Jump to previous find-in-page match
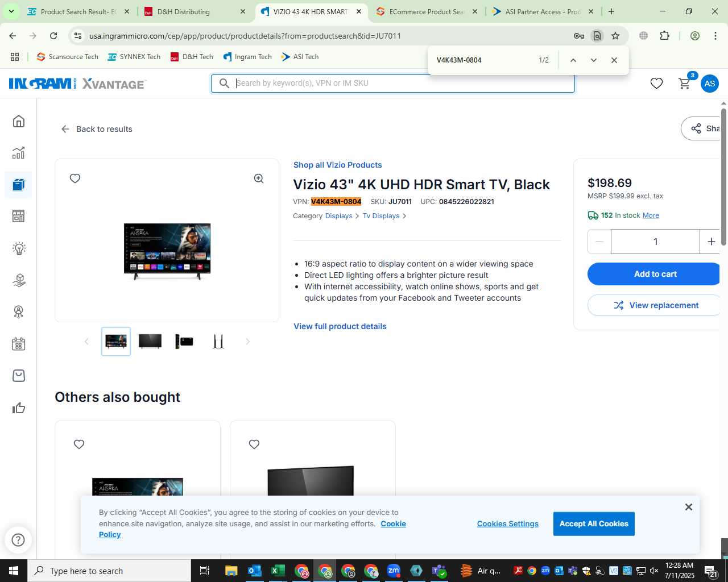 pos(573,60)
